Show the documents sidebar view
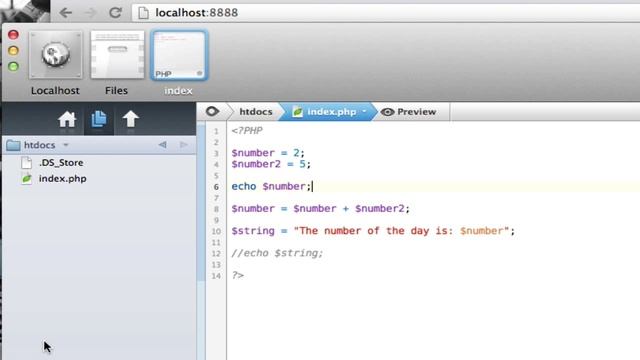The height and width of the screenshot is (360, 640). [x=99, y=119]
